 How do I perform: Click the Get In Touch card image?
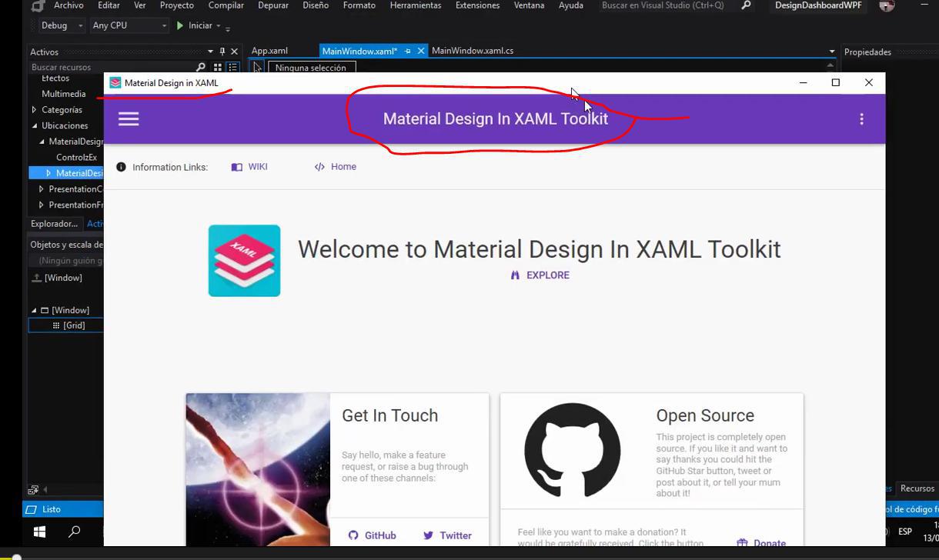tap(258, 470)
